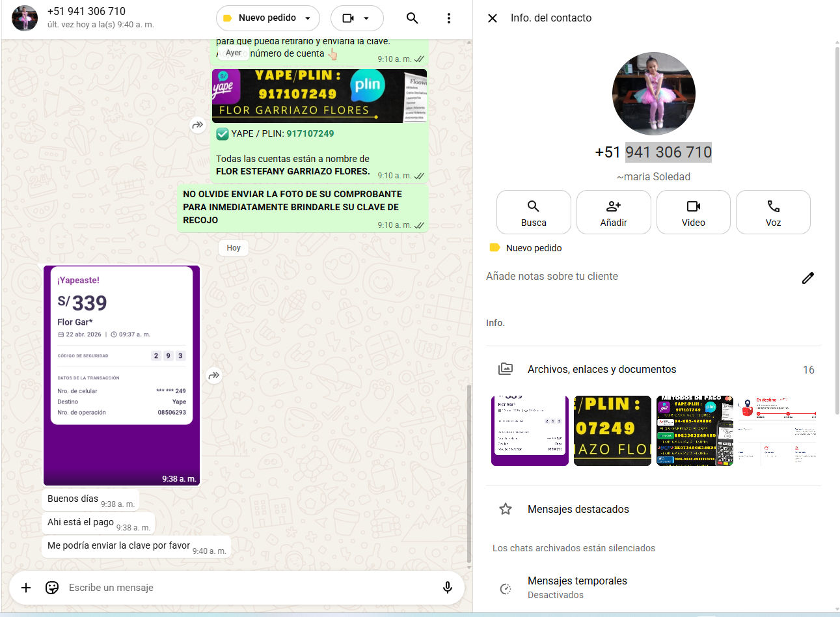
Task: Open chat search magnifier icon
Action: 412,18
